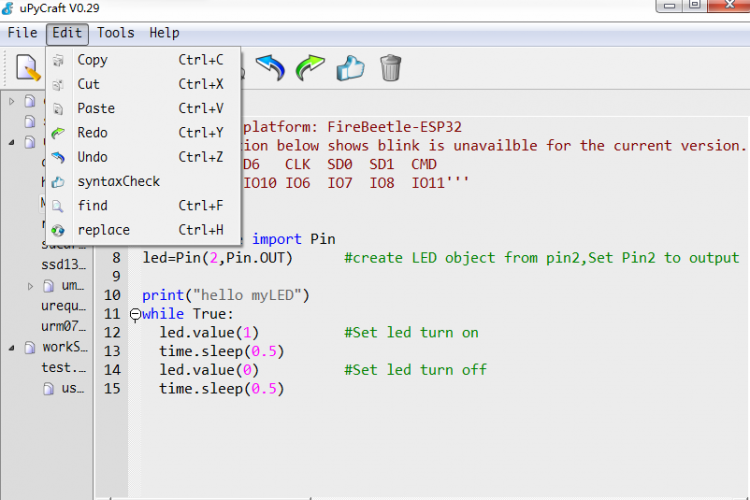750x500 pixels.
Task: Click the New file toolbar icon
Action: (27, 67)
